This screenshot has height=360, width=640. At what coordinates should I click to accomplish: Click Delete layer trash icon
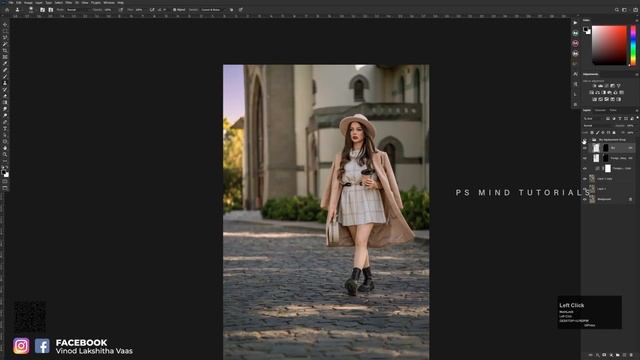631,355
